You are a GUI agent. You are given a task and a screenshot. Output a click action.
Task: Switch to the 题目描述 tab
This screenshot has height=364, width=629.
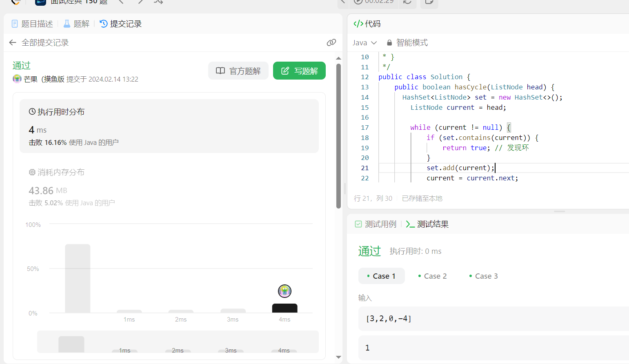tap(32, 24)
